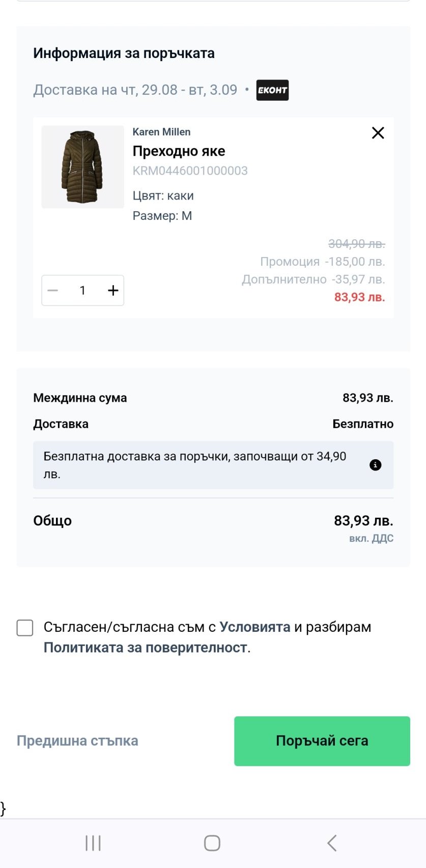
Task: Go back via Предишна стъпка
Action: pyautogui.click(x=77, y=741)
